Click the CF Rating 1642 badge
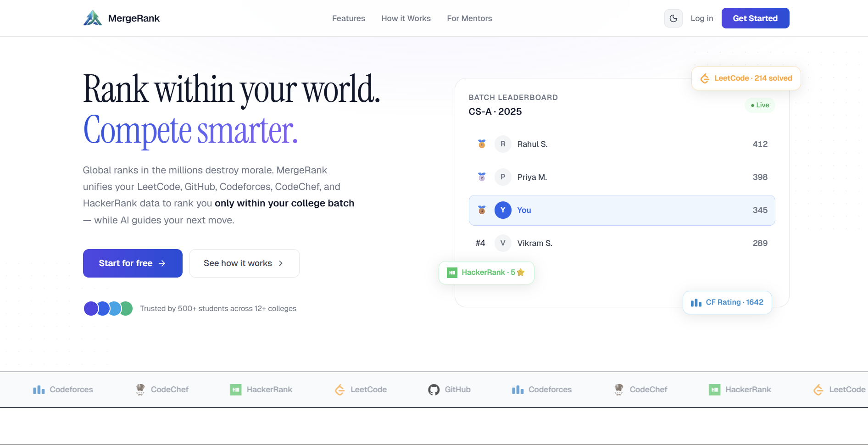The image size is (868, 445). coord(727,302)
